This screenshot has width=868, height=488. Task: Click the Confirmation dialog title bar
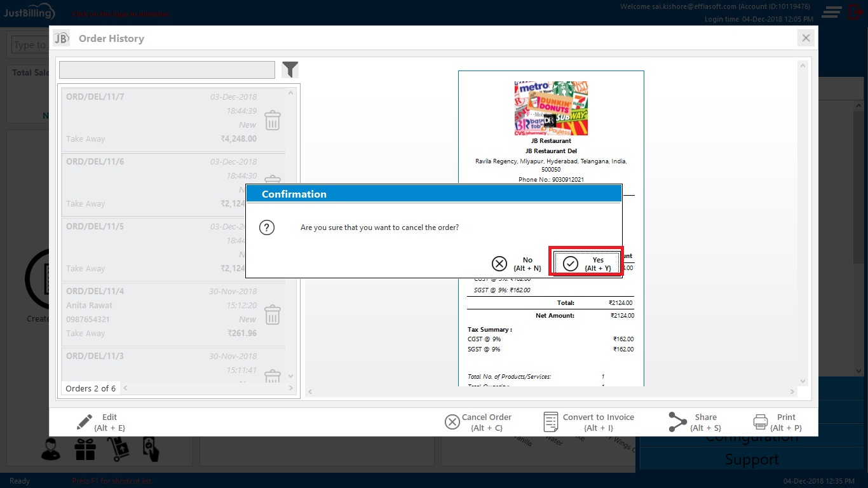point(433,194)
